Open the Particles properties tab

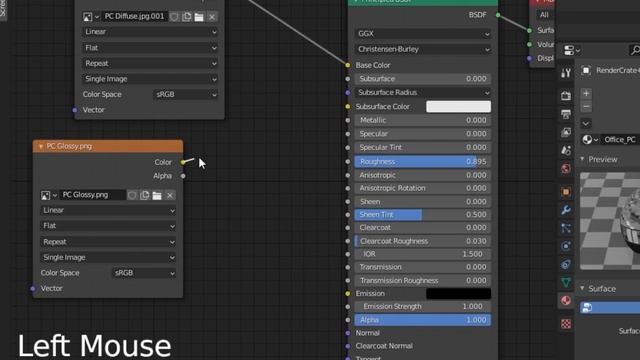(566, 228)
